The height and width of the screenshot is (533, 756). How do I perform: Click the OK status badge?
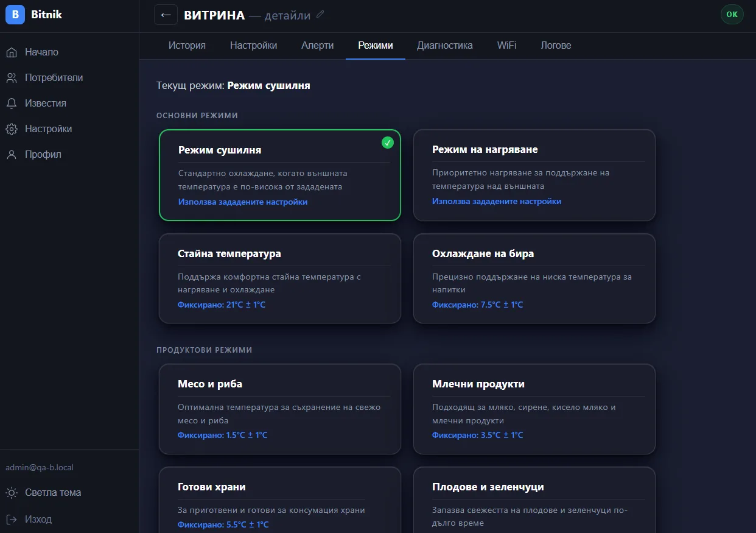(x=732, y=14)
